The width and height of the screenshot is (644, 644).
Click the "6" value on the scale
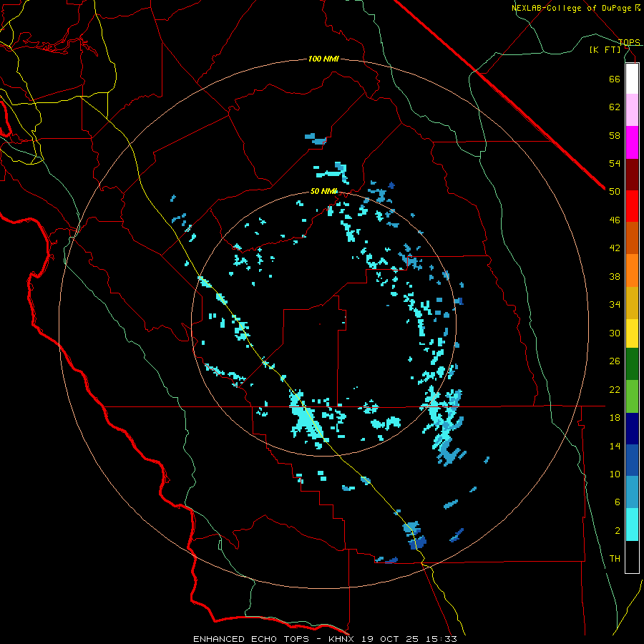point(618,502)
